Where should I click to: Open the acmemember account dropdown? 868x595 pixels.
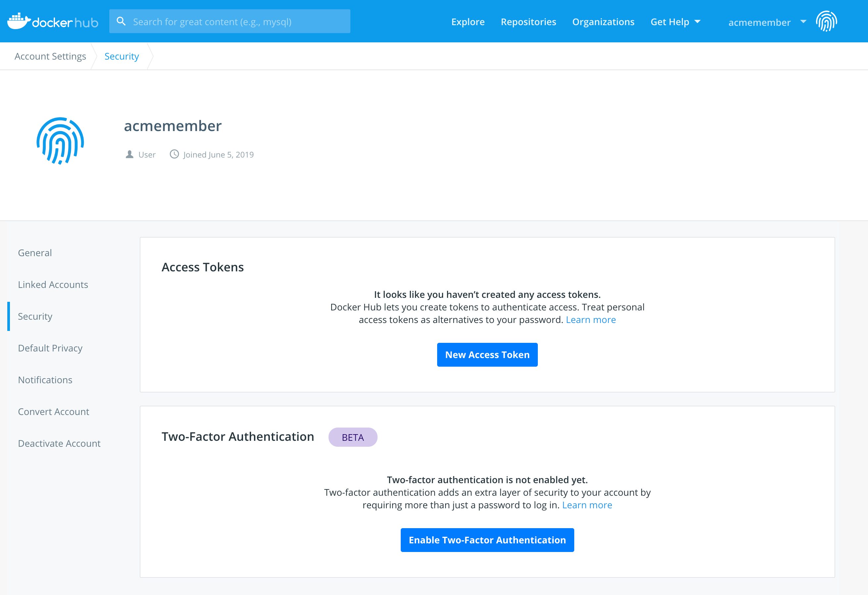(803, 22)
